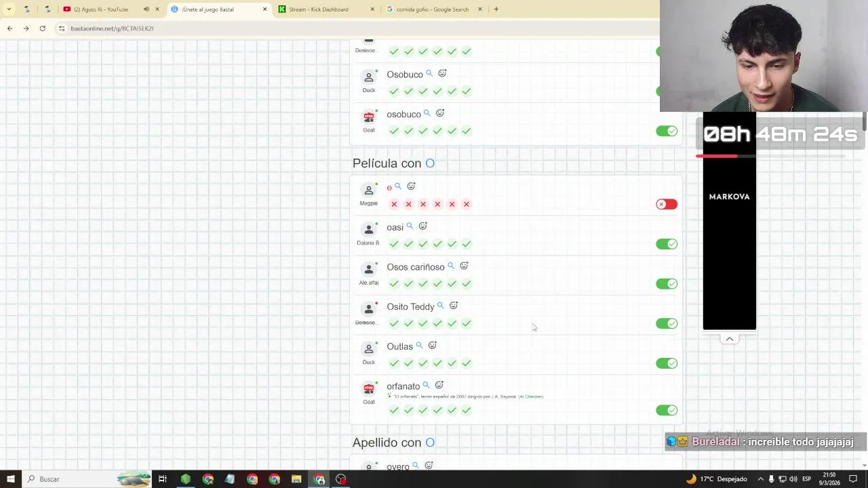Open emoji reaction next to 'Osito Teddy'
Image resolution: width=868 pixels, height=488 pixels.
(454, 306)
